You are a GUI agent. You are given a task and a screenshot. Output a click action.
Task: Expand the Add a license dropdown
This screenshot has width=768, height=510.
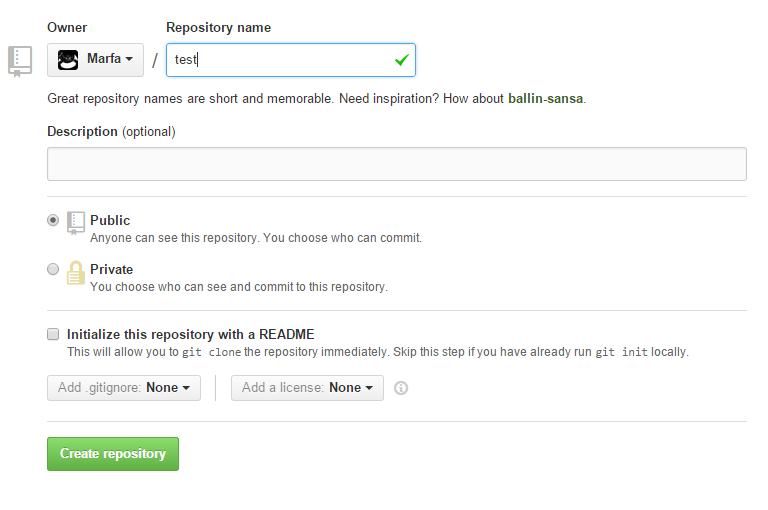(x=307, y=388)
